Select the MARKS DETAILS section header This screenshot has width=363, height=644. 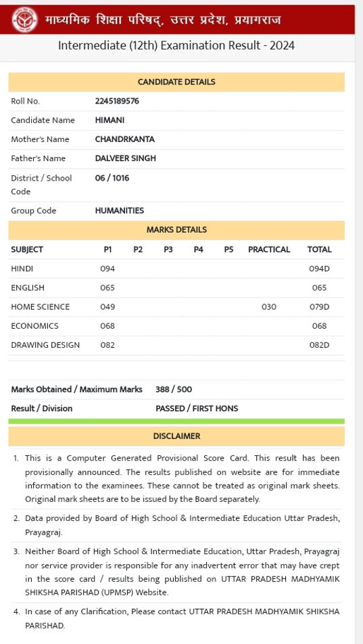pos(176,230)
